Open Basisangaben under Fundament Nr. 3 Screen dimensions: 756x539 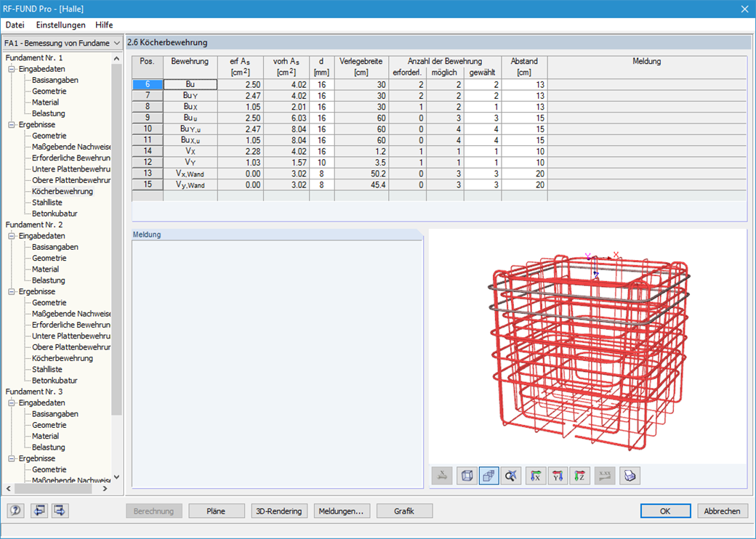pyautogui.click(x=55, y=414)
